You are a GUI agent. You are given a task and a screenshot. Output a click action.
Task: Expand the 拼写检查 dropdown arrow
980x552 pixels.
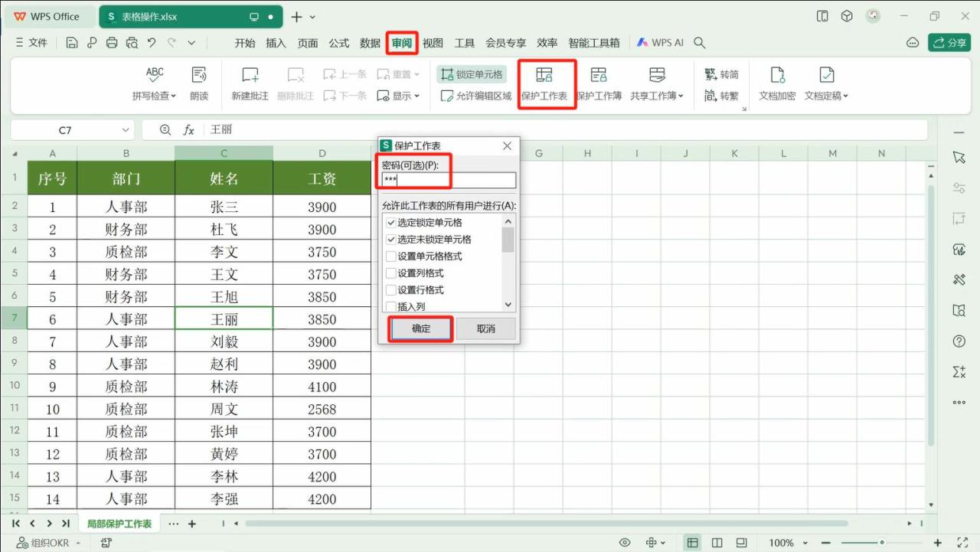coord(174,96)
